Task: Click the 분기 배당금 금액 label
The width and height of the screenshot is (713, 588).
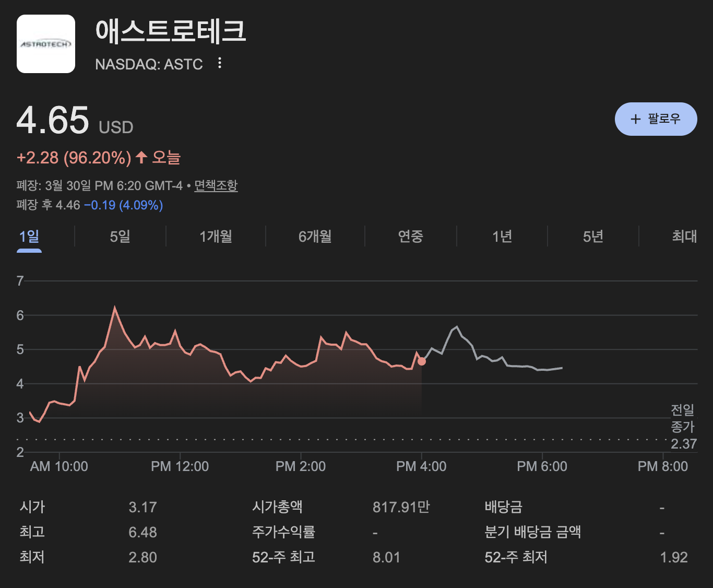Action: click(x=533, y=532)
